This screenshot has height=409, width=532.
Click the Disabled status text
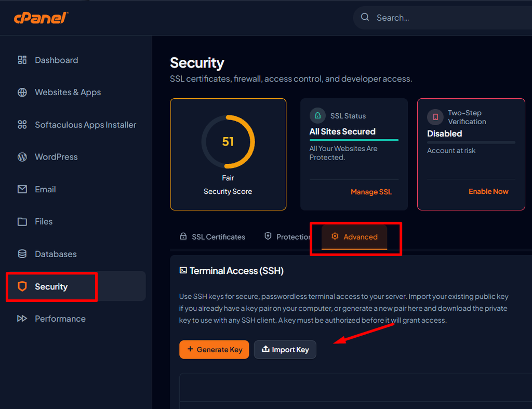pos(445,134)
